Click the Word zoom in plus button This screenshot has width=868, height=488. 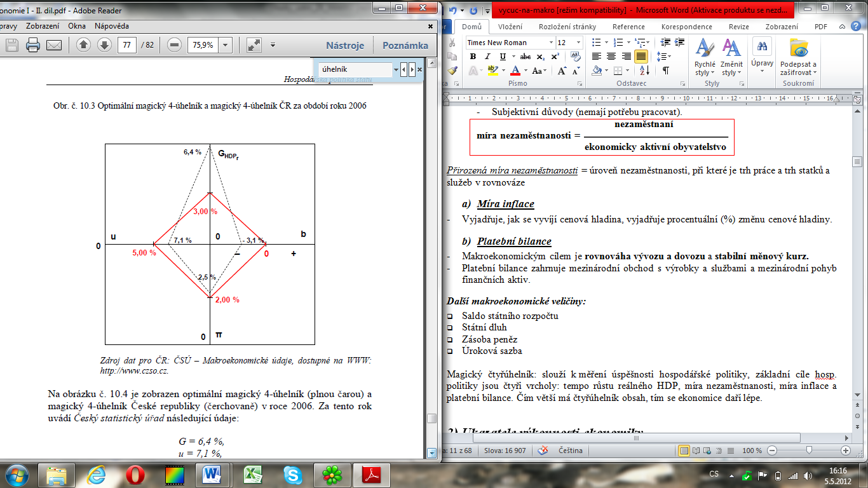tap(846, 451)
